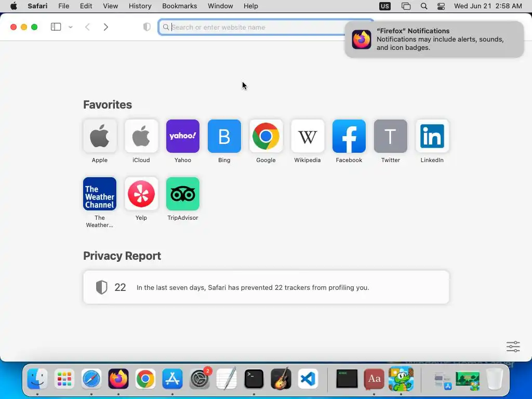Click the Firefox Notifications banner
The width and height of the screenshot is (532, 399).
pyautogui.click(x=434, y=39)
